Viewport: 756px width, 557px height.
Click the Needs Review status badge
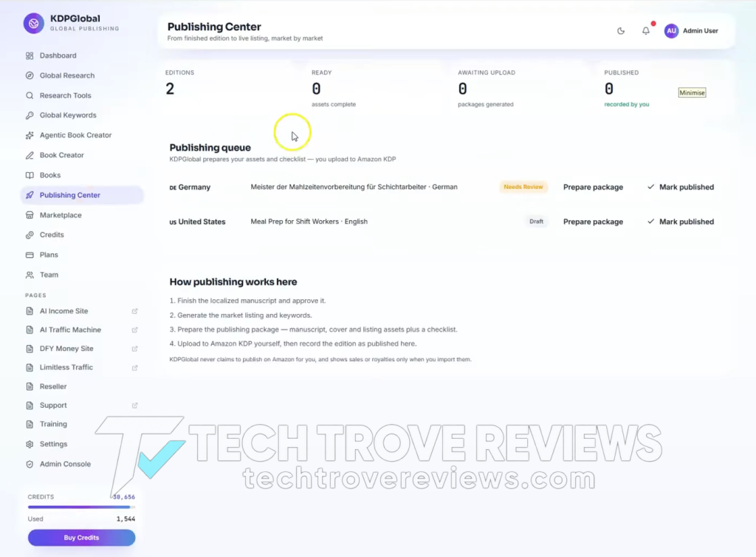tap(523, 187)
